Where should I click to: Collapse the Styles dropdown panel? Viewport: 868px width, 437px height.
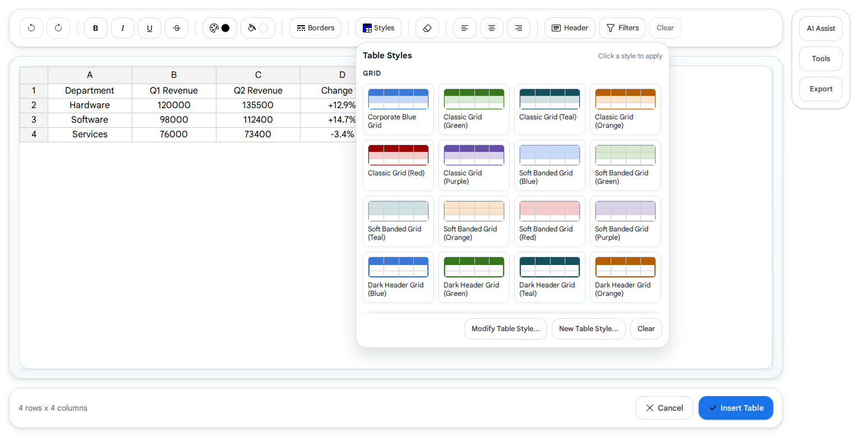pyautogui.click(x=378, y=28)
